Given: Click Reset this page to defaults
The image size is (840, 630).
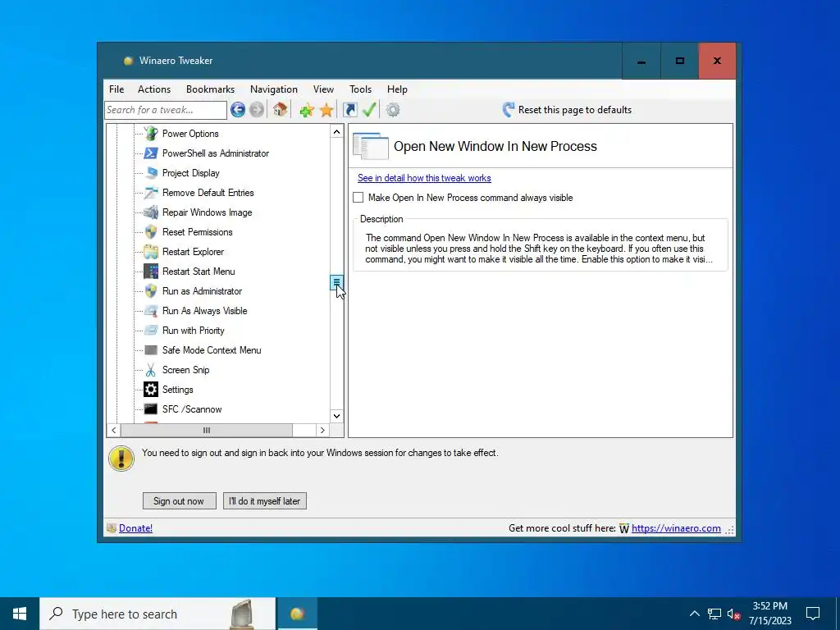Looking at the screenshot, I should 568,110.
